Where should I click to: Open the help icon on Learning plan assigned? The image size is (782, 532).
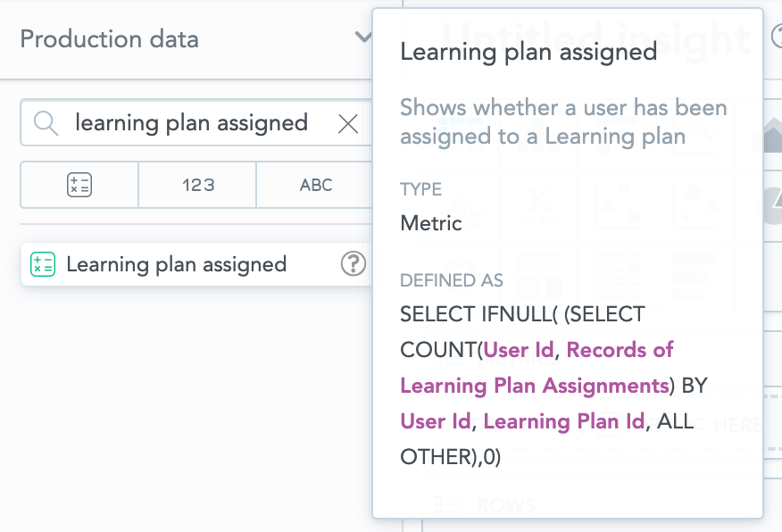tap(354, 263)
